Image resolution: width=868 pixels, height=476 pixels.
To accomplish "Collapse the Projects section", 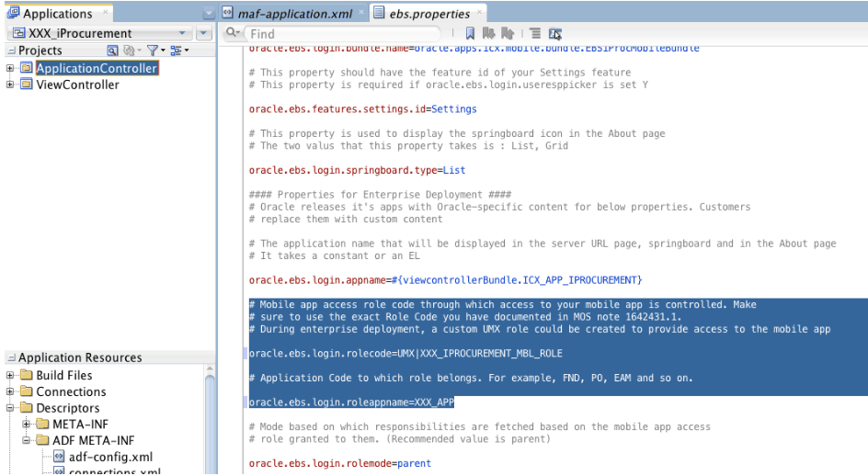I will tap(11, 51).
